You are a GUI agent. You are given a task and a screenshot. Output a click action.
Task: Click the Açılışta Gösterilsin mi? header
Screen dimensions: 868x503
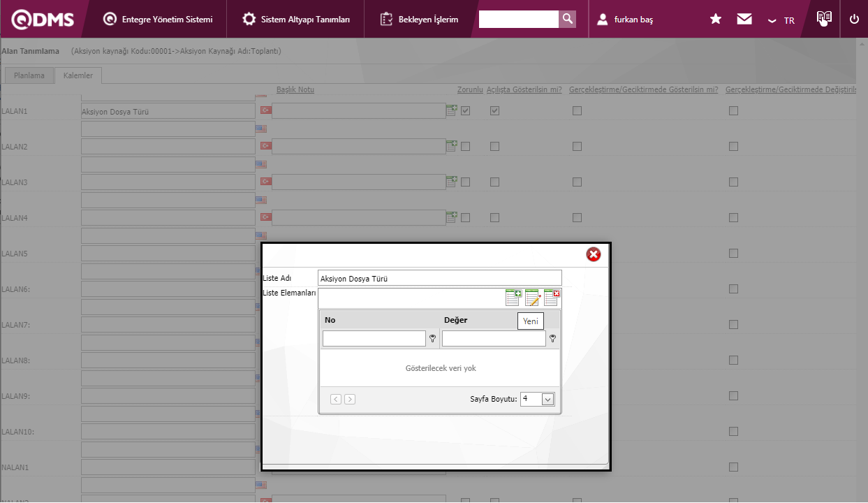[x=524, y=89]
